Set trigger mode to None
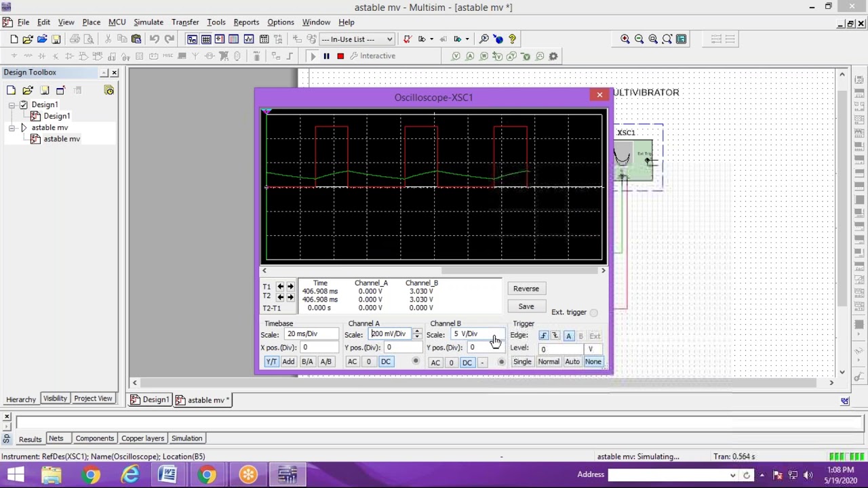Image resolution: width=868 pixels, height=488 pixels. (593, 362)
